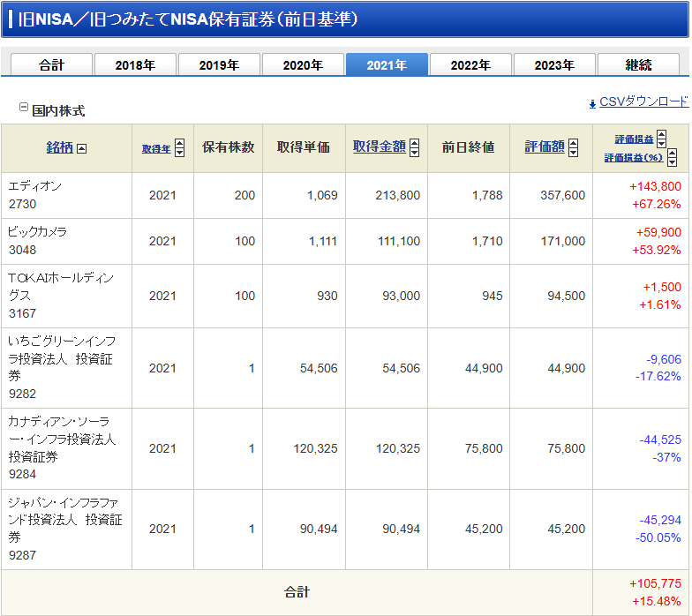
Task: Click the -37% loss percentage
Action: (x=667, y=457)
